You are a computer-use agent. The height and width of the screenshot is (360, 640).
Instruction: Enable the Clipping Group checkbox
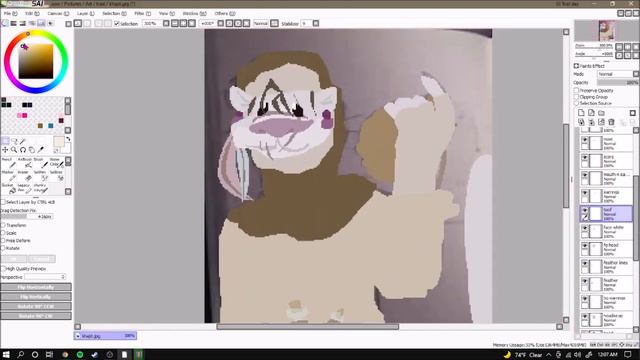click(576, 97)
